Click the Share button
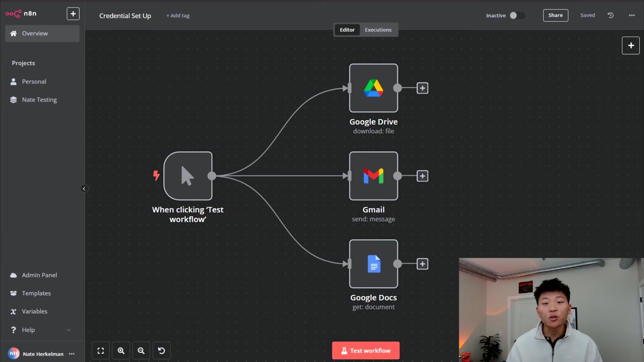The height and width of the screenshot is (362, 644). (555, 15)
